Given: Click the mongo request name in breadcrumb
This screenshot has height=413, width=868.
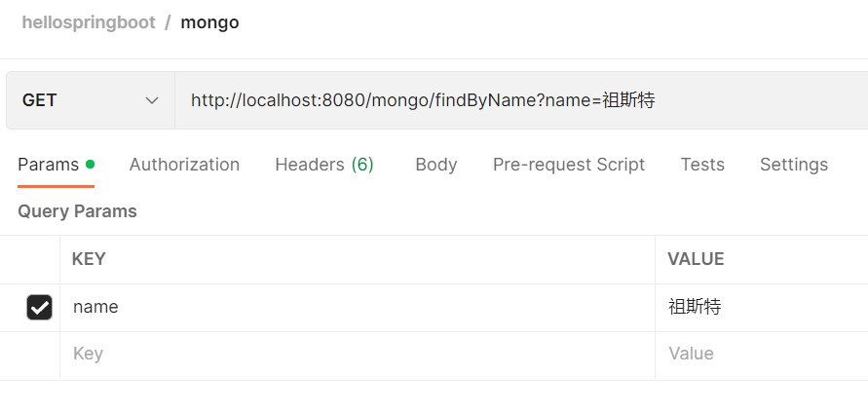Looking at the screenshot, I should point(209,22).
